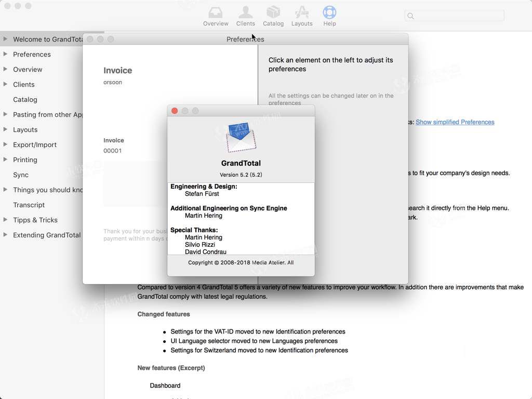The image size is (532, 399).
Task: Select the Invoice heading in preview
Action: tap(118, 70)
